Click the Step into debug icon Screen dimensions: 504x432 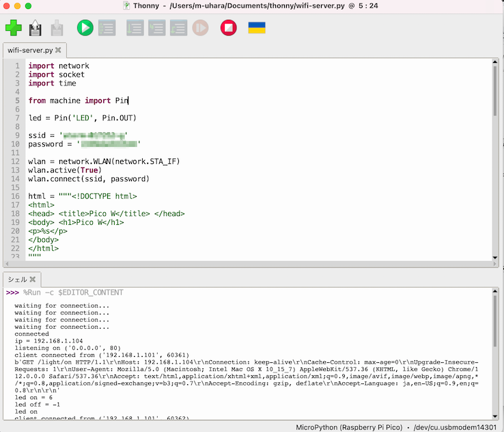tap(157, 27)
